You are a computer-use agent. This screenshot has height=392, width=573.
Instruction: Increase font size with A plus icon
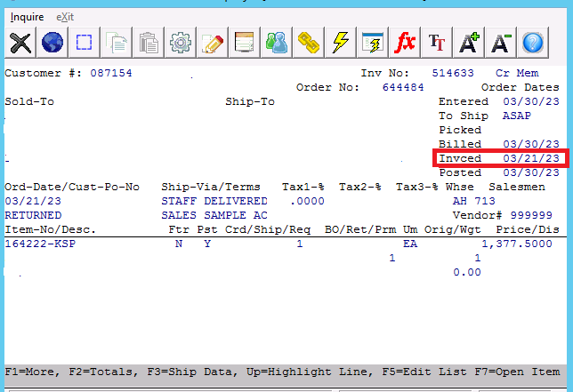click(469, 43)
